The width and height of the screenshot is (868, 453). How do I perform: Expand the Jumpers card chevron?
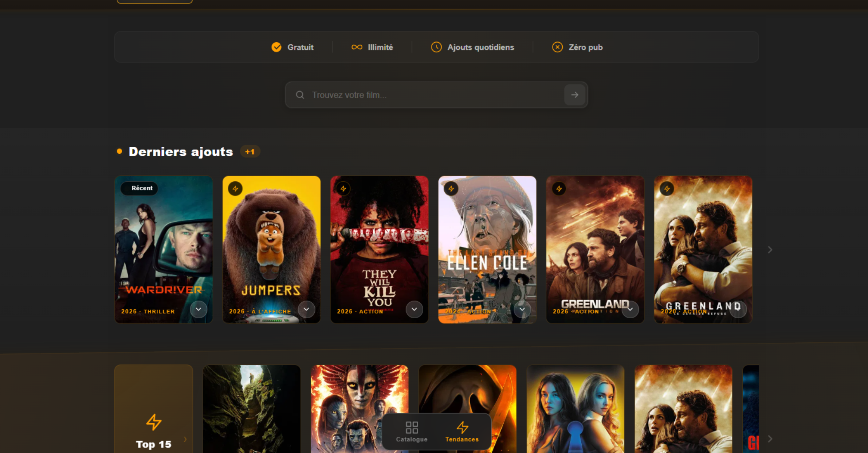point(307,309)
